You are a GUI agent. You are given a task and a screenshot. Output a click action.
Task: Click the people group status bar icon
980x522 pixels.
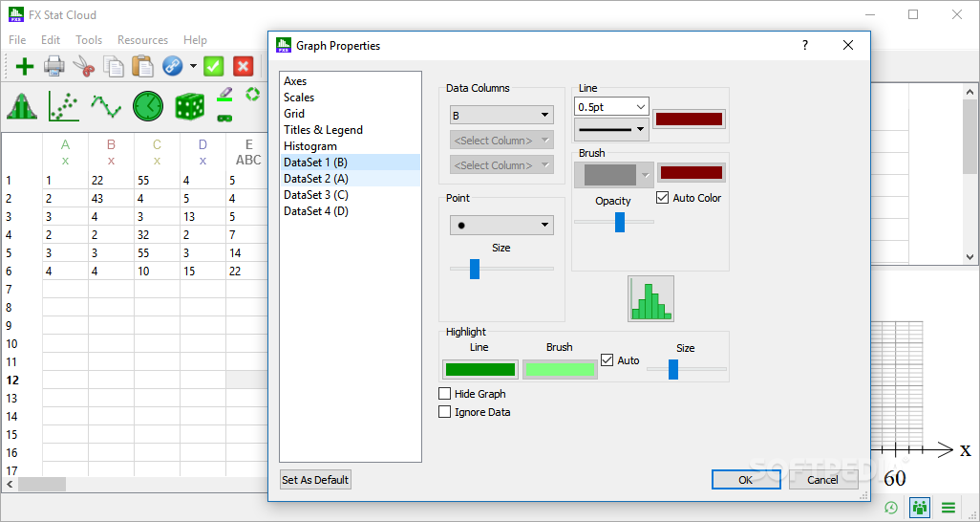coord(920,507)
